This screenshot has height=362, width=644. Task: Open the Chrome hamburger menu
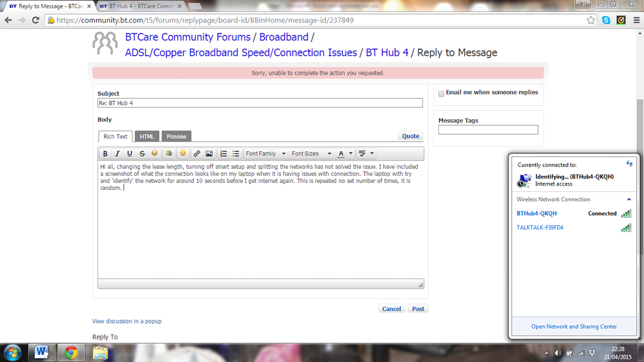[x=637, y=20]
